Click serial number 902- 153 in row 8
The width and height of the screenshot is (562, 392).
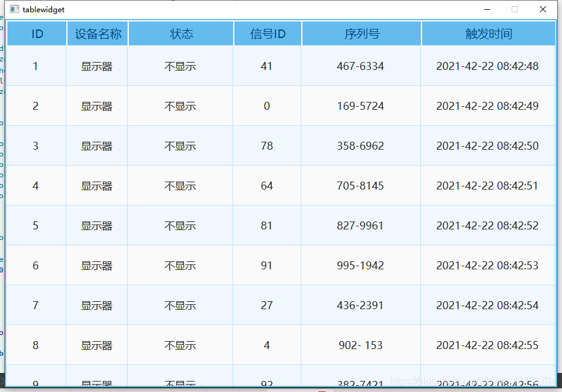pos(360,345)
